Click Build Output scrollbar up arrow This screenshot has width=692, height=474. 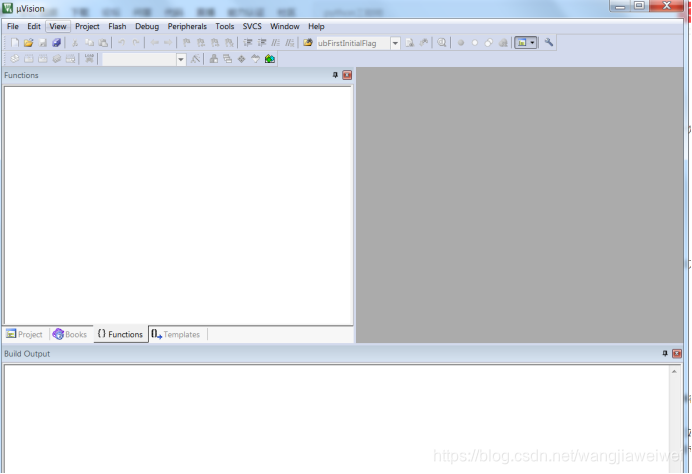tap(674, 372)
